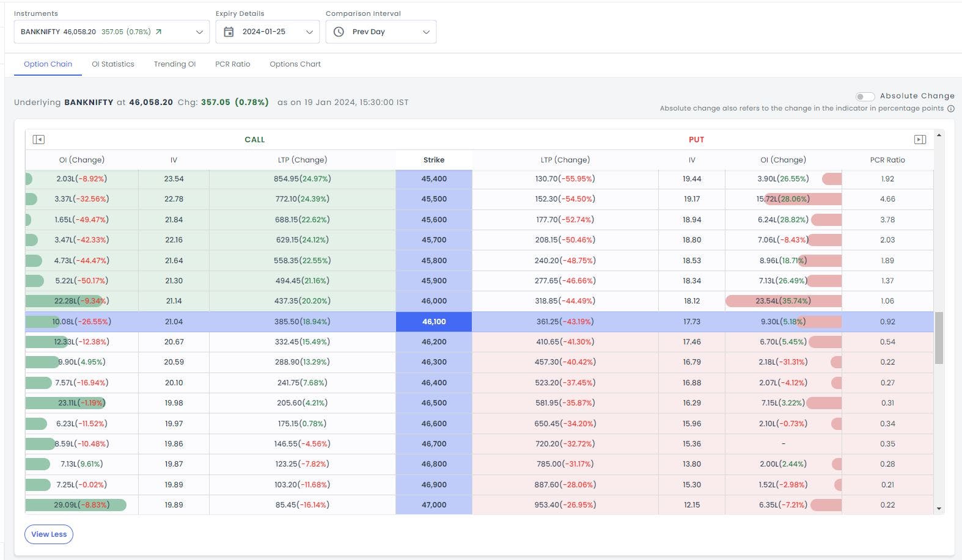Click the option chain vertical scrollbar thumb

(x=939, y=338)
